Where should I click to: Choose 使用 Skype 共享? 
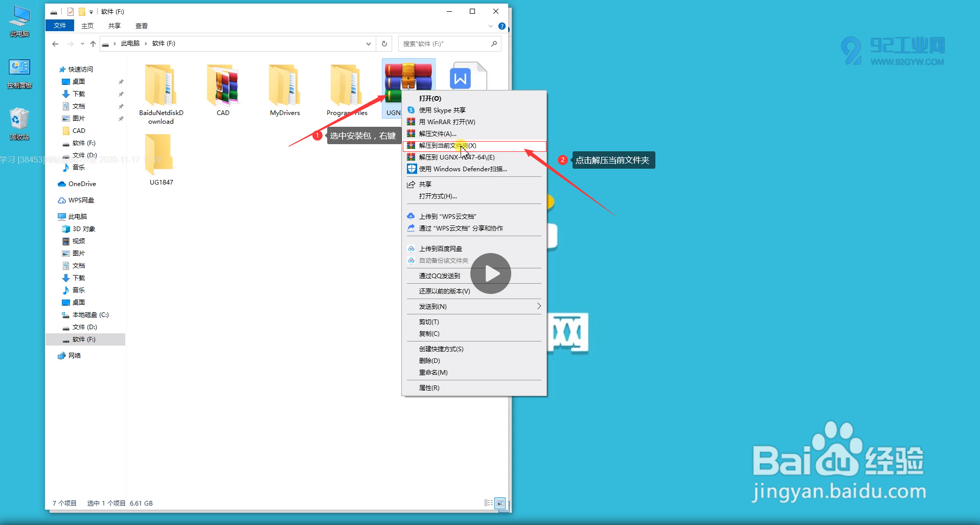474,110
